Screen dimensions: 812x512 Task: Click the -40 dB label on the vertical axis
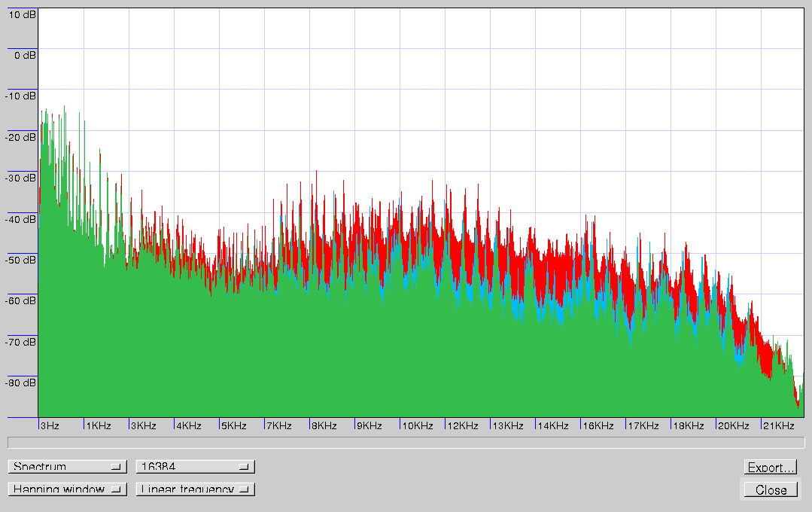click(x=20, y=219)
